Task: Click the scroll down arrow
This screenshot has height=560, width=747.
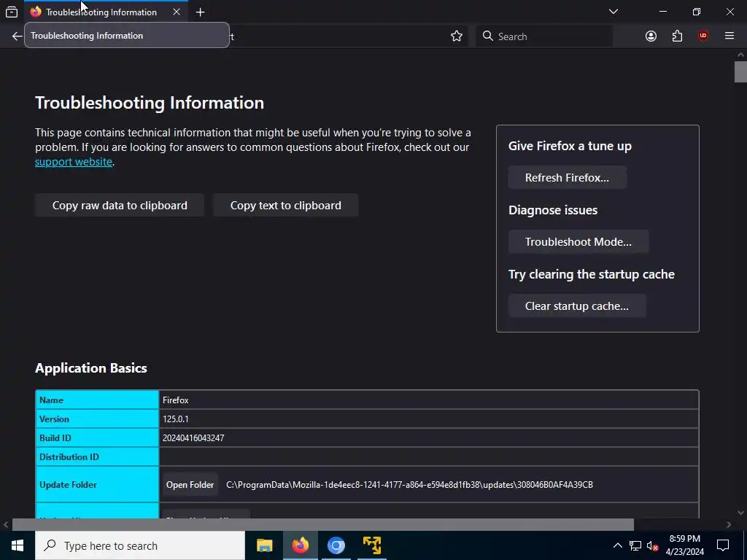Action: click(x=740, y=513)
